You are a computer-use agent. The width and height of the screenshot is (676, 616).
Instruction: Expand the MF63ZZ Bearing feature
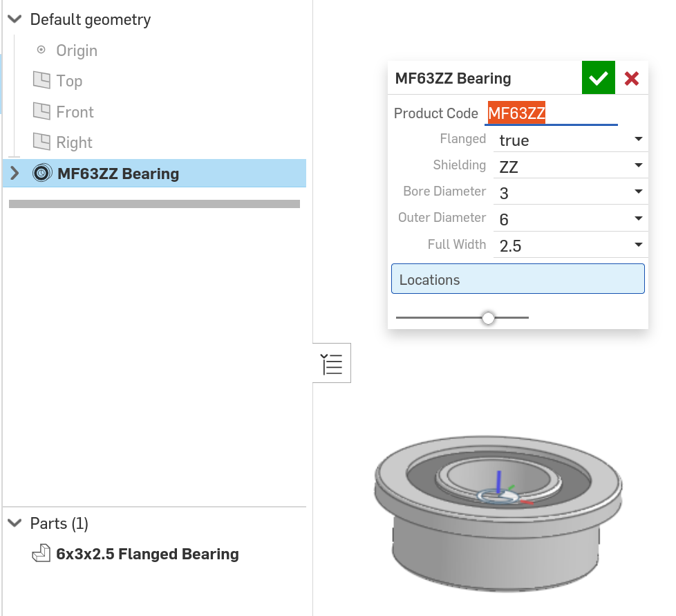pyautogui.click(x=15, y=174)
